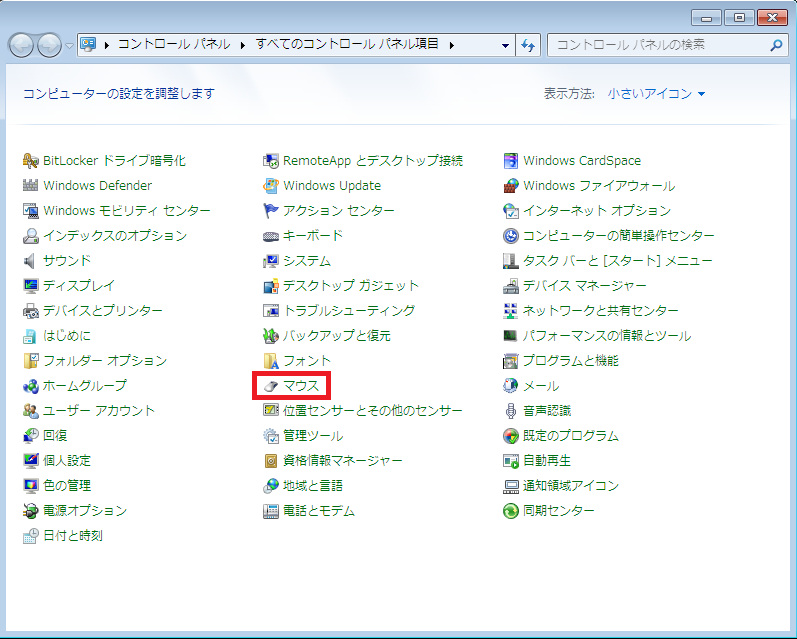Screen dimensions: 797x639
Task: Open the 通知領域アイコン link
Action: point(570,485)
